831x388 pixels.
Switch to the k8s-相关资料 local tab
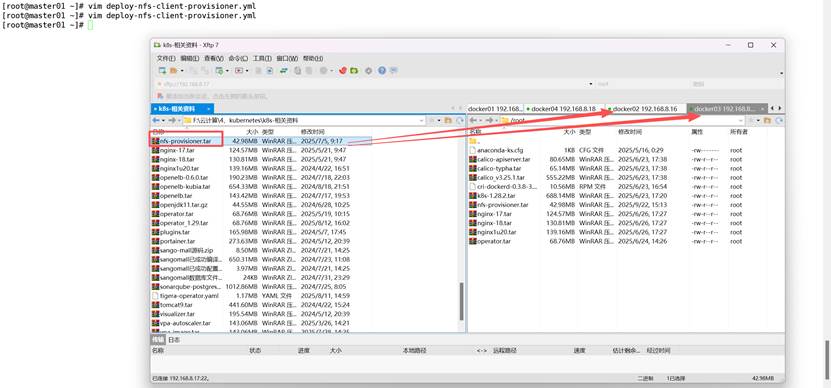click(182, 109)
